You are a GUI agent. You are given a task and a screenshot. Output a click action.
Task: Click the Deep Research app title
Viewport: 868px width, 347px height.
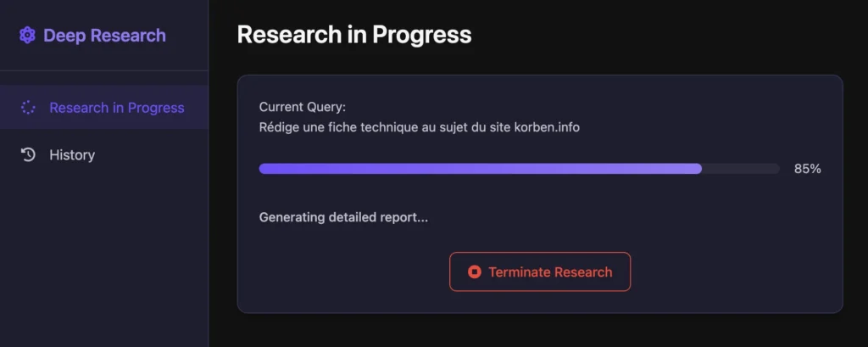coord(104,36)
